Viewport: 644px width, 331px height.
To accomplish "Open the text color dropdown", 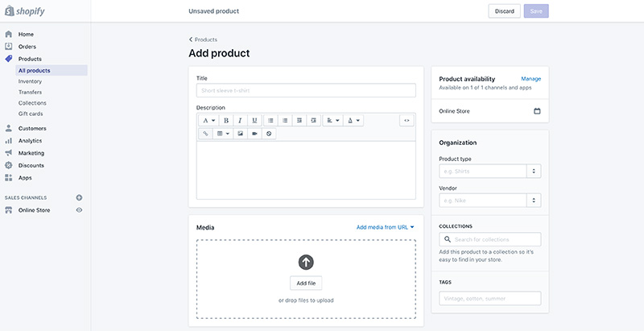I will coord(353,120).
